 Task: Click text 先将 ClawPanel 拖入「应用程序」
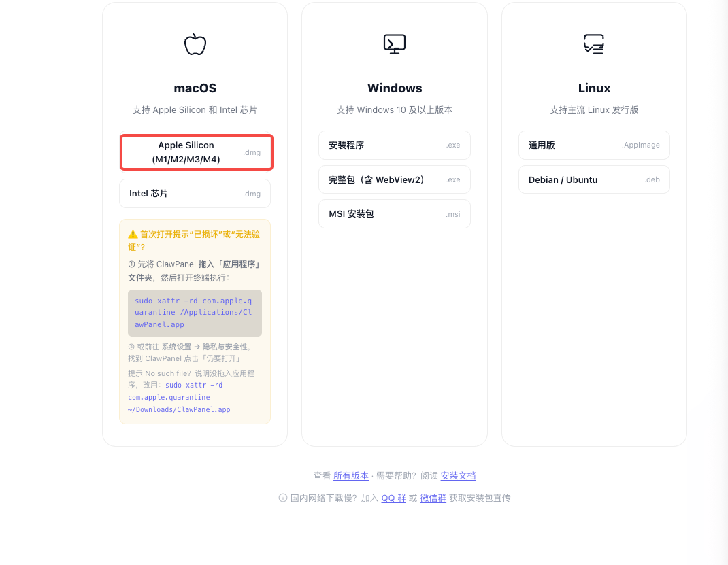[x=198, y=264]
